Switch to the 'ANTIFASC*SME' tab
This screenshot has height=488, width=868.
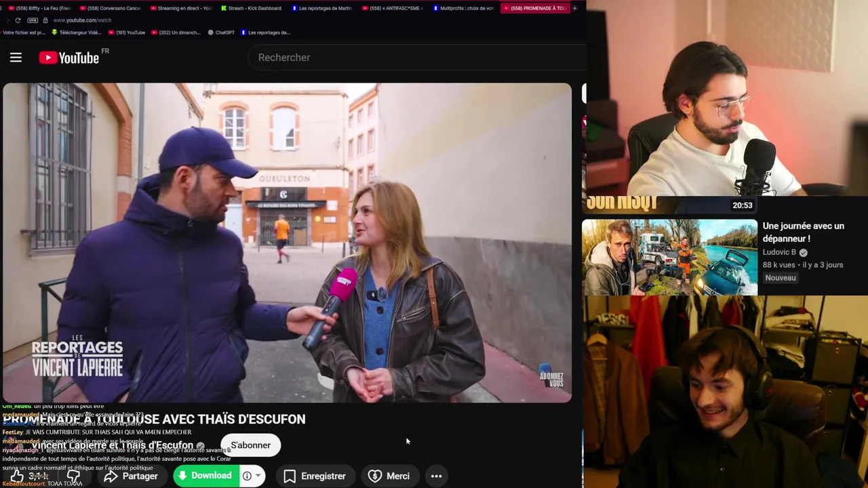coord(392,8)
